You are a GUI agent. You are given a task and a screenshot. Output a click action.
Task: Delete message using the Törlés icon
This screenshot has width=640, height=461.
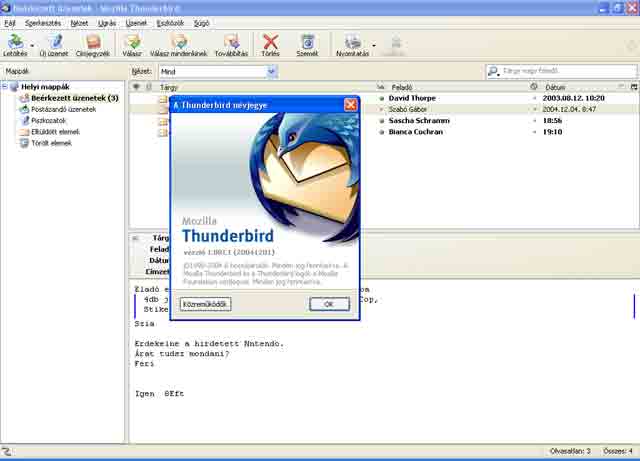click(270, 45)
